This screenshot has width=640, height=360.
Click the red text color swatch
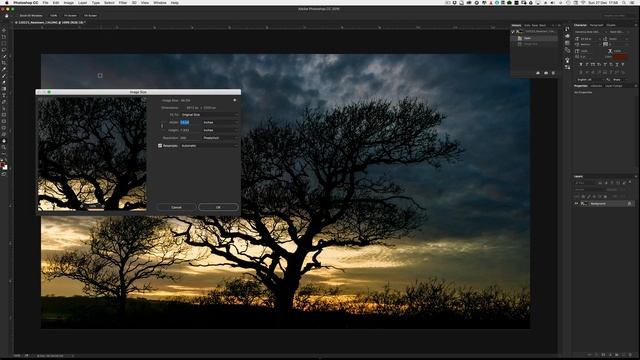pyautogui.click(x=621, y=57)
